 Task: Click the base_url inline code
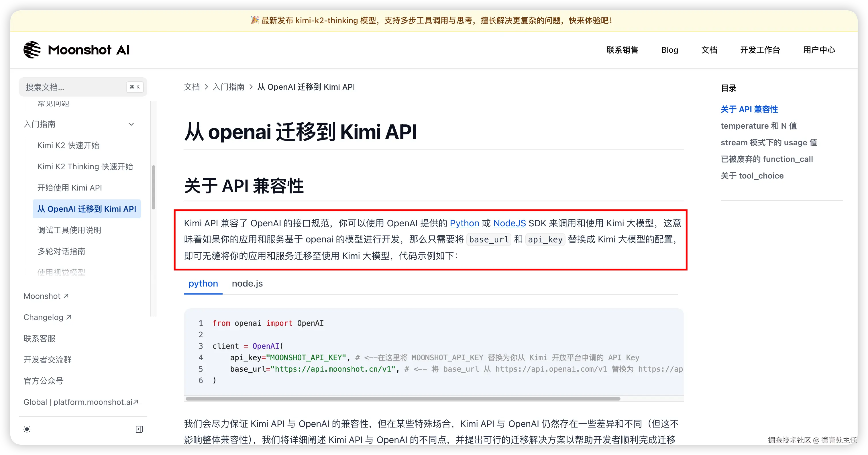coord(489,240)
